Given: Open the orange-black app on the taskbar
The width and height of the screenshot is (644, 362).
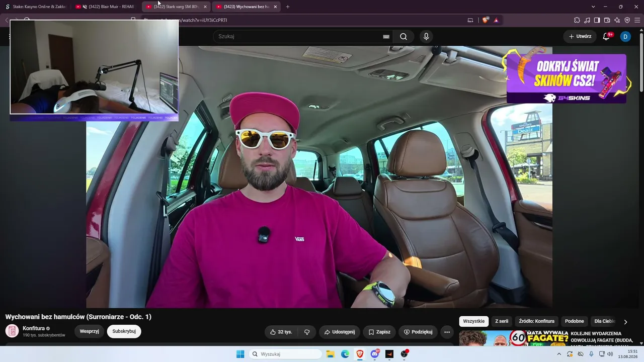Looking at the screenshot, I should (389, 354).
